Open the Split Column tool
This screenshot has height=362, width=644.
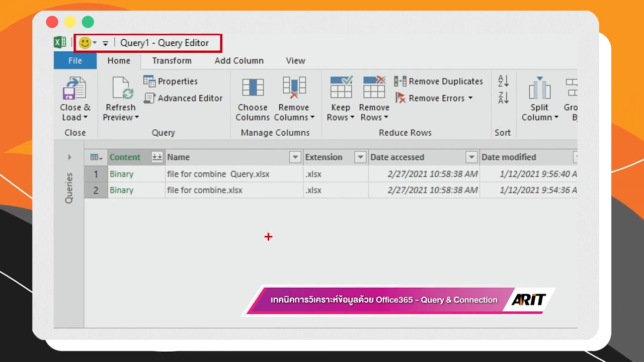[539, 98]
